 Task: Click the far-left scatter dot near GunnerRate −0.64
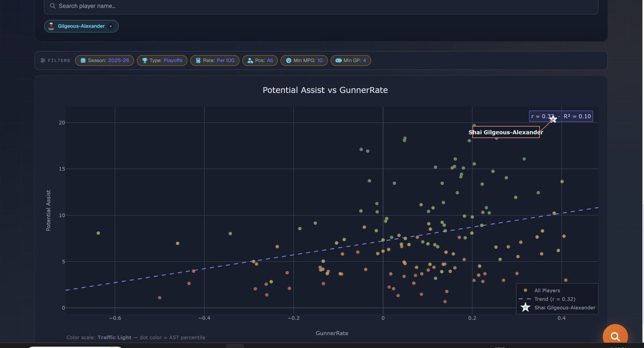point(98,233)
